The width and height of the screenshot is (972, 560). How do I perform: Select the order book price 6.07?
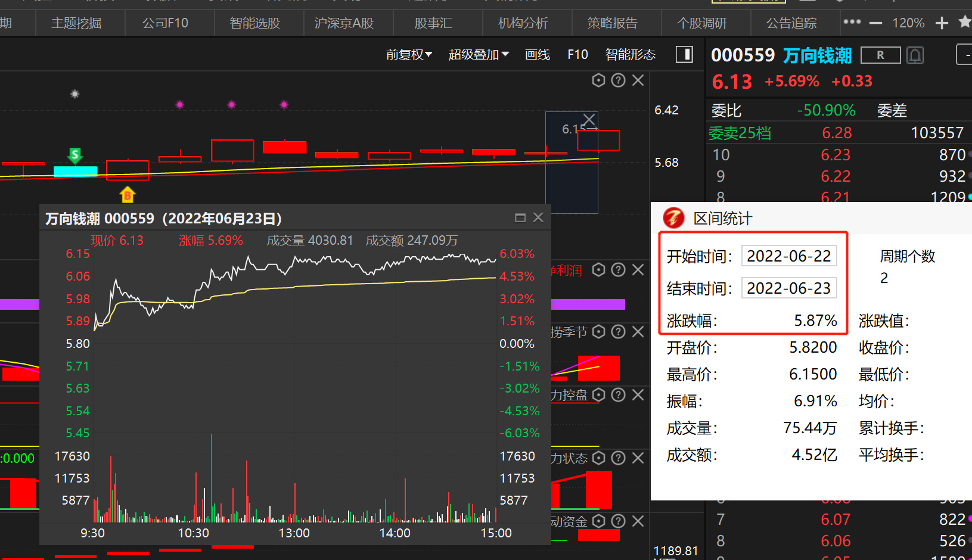coord(836,519)
